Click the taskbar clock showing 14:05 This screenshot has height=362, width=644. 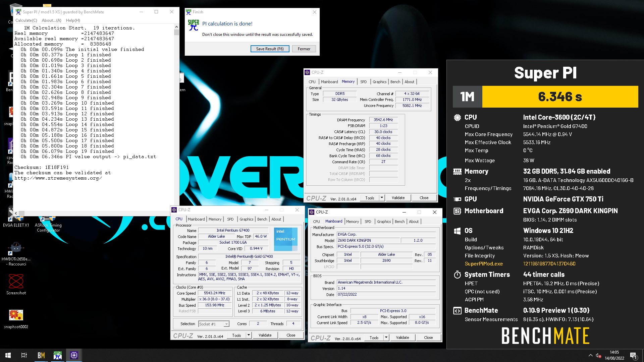point(614,355)
